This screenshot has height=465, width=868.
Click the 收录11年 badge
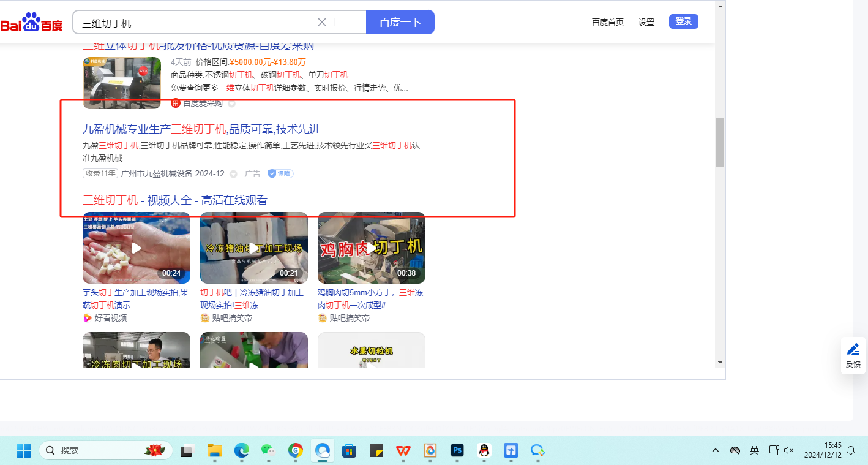click(100, 173)
